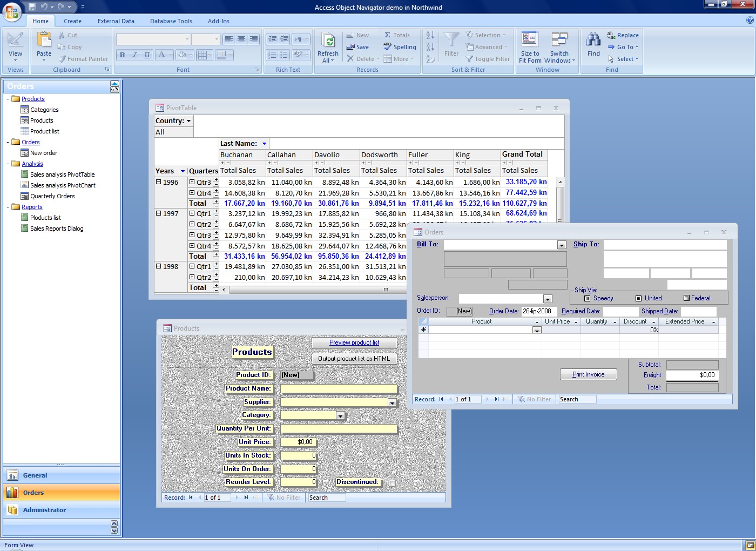Click the Paste clipboard icon
Image resolution: width=756 pixels, height=551 pixels.
click(x=44, y=40)
